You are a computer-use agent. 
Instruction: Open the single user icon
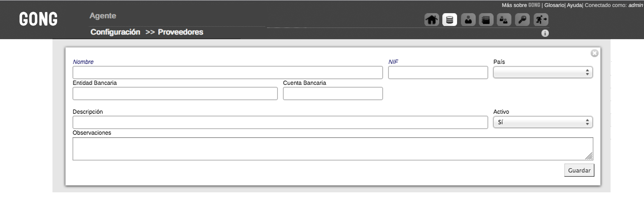(468, 19)
